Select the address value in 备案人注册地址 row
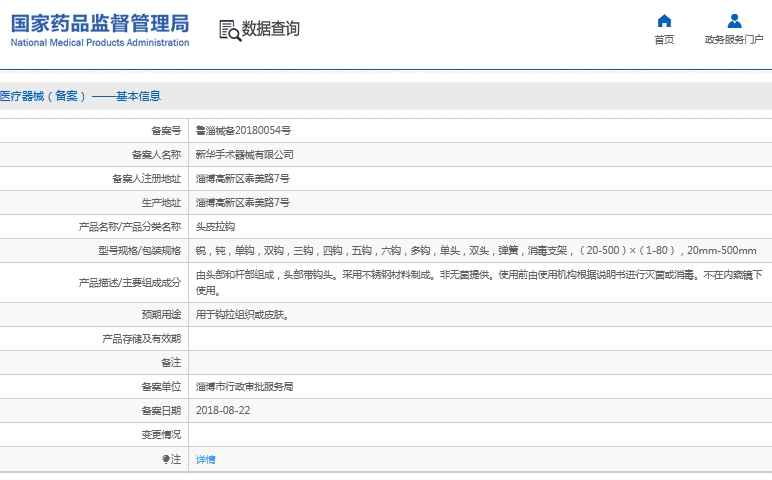Image resolution: width=772 pixels, height=480 pixels. (x=243, y=179)
